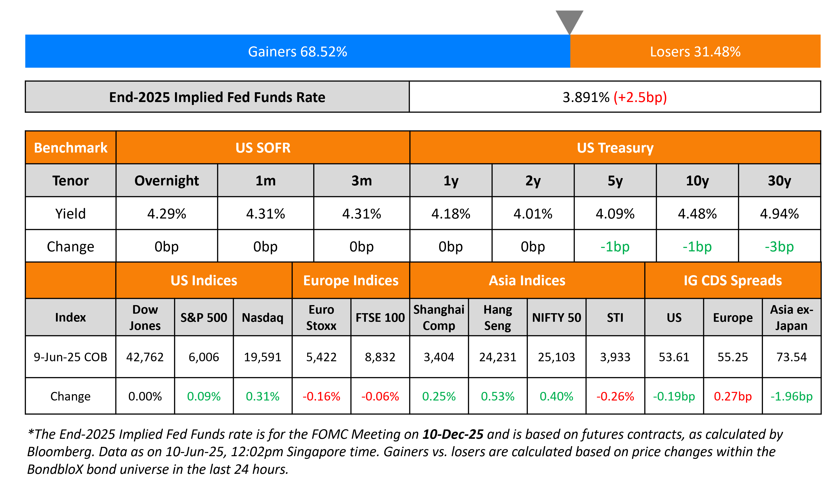Click the Asia ex-Japan change -1.96bp
The image size is (827, 504).
tap(791, 396)
